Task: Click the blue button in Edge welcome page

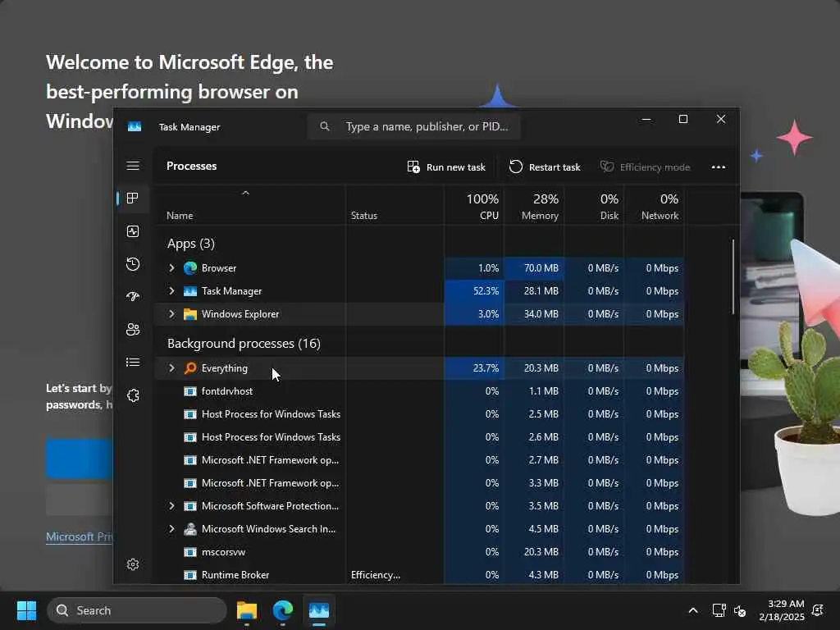Action: click(x=80, y=459)
